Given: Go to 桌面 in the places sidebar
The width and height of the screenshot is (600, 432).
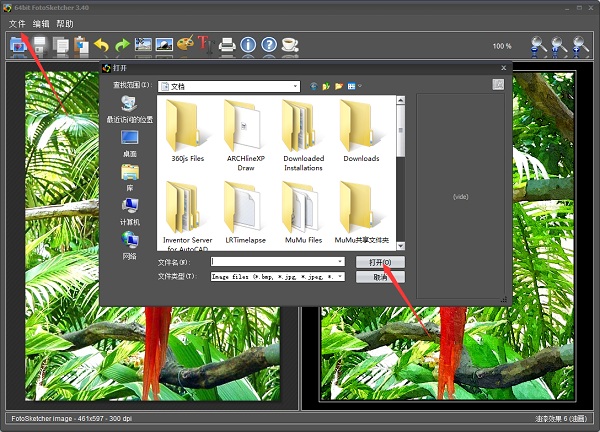Looking at the screenshot, I should (130, 142).
